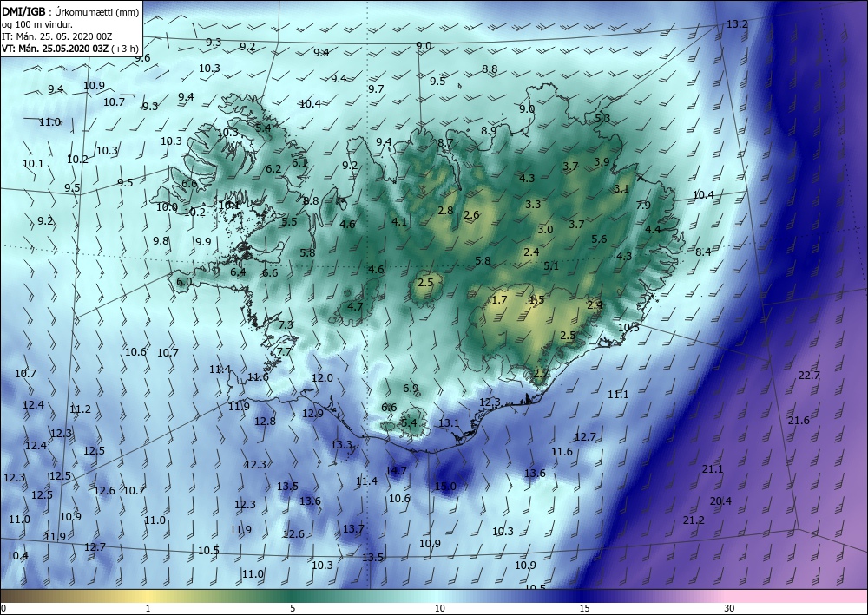
Task: Click the 12.9 value on the map
Action: click(312, 413)
